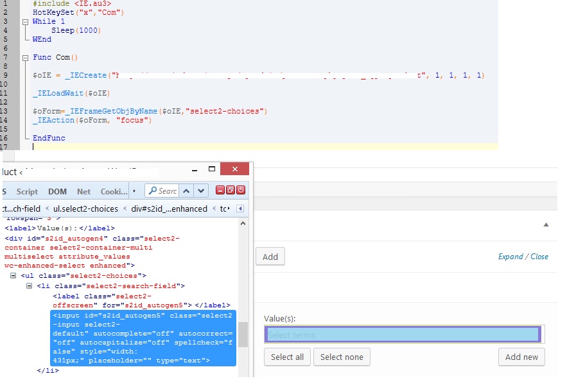Click the label select2-offscreen node
Viewport: 567px width, 392px height.
pyautogui.click(x=141, y=301)
